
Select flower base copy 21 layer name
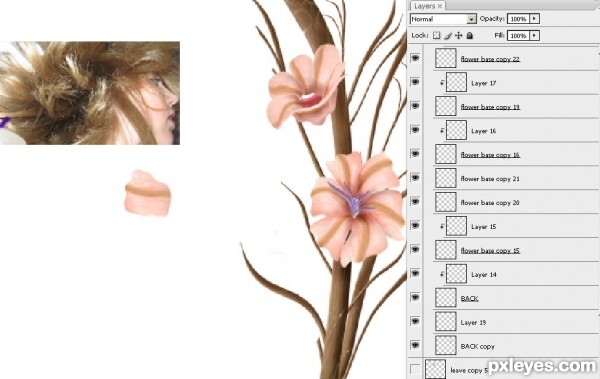(x=490, y=179)
